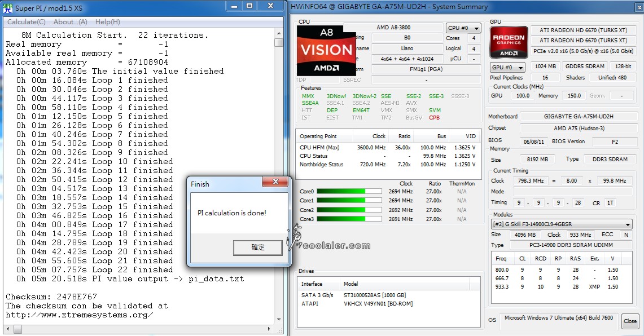
Task: Click the 'http://www.xtremesystems.org/' text
Action: (x=79, y=315)
